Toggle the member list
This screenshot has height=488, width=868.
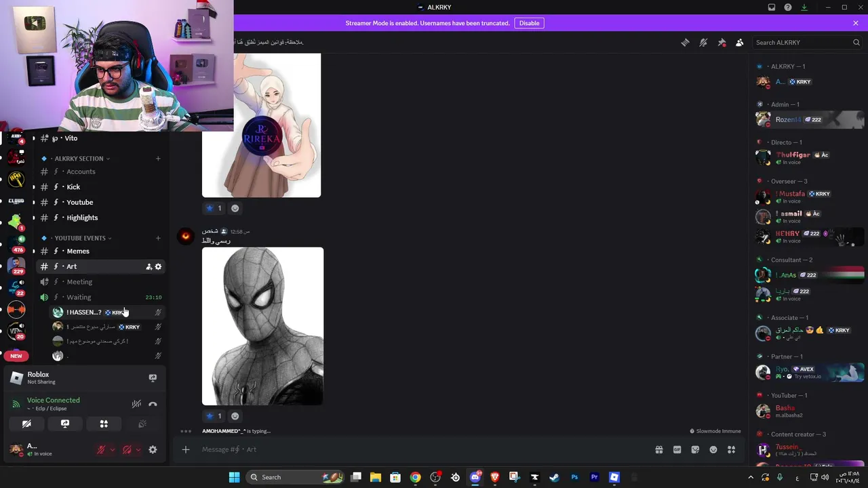739,43
